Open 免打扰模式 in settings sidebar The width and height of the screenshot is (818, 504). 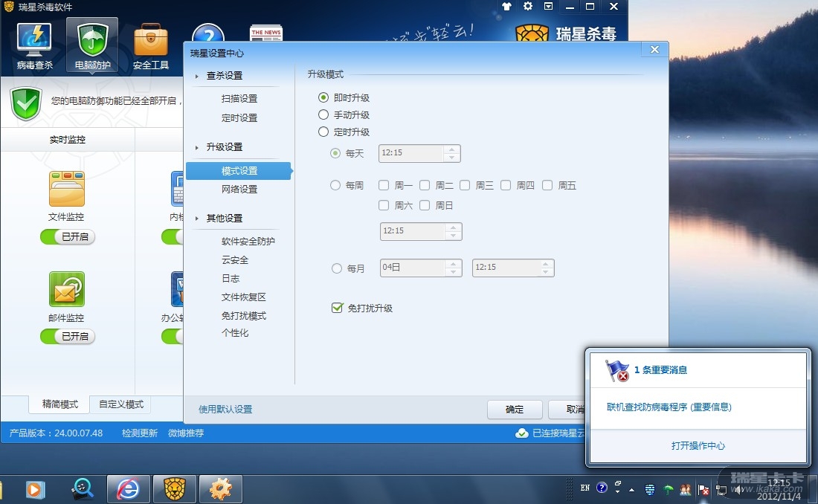pyautogui.click(x=244, y=316)
